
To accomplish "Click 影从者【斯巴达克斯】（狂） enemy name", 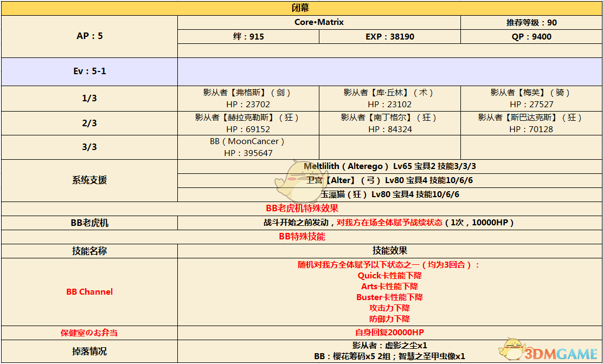I will [x=531, y=118].
